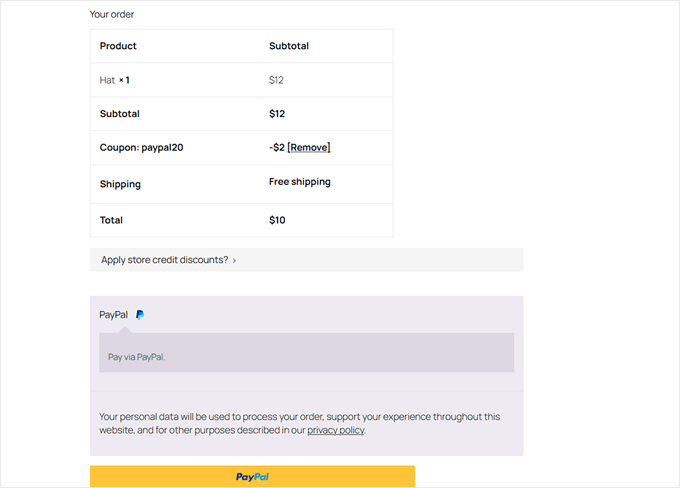Click the Your order heading
Viewport: 680px width, 488px height.
click(x=112, y=14)
